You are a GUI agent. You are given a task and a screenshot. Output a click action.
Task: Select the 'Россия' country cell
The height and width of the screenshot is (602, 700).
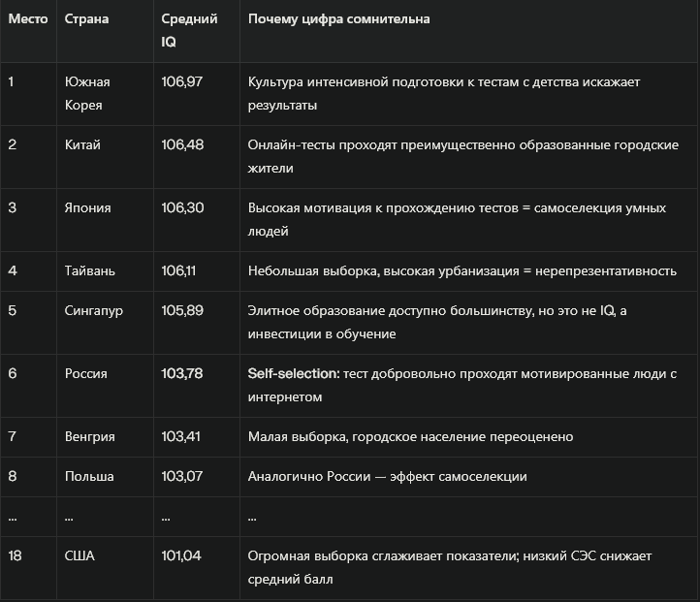(x=86, y=373)
